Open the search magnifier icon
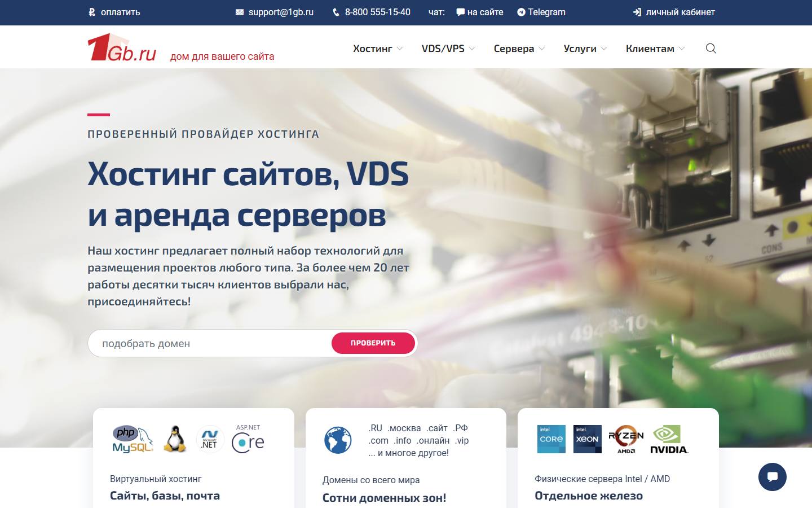Screen dimensions: 812x508 [x=711, y=48]
